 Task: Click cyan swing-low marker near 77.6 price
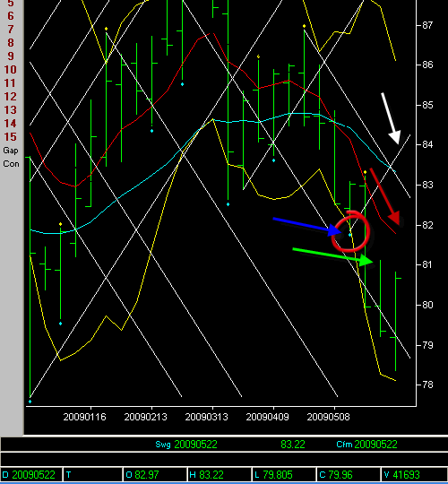[x=30, y=402]
